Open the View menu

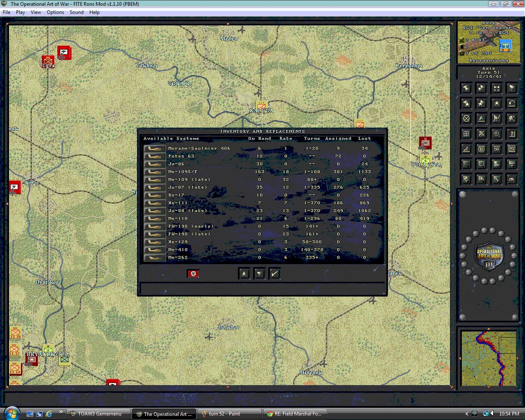click(x=36, y=12)
